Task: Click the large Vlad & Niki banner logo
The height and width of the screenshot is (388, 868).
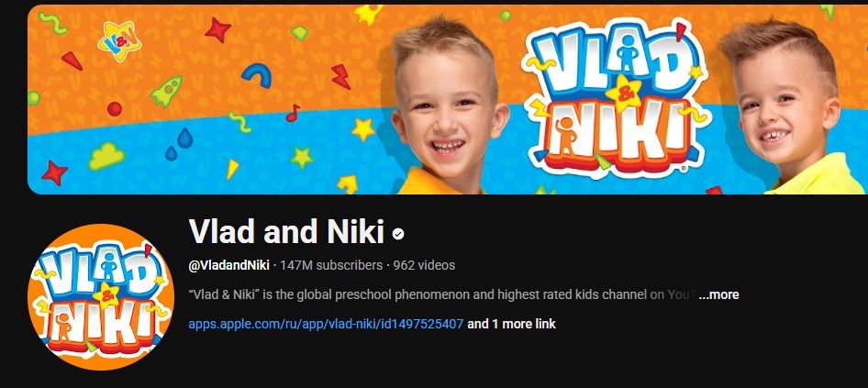Action: 615,97
